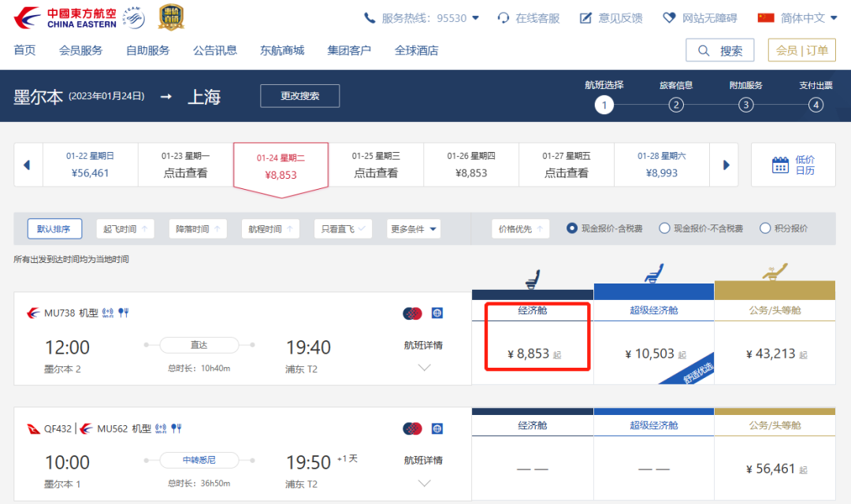Select 01-28 星期六 date tab
Image resolution: width=851 pixels, height=504 pixels.
coord(662,165)
